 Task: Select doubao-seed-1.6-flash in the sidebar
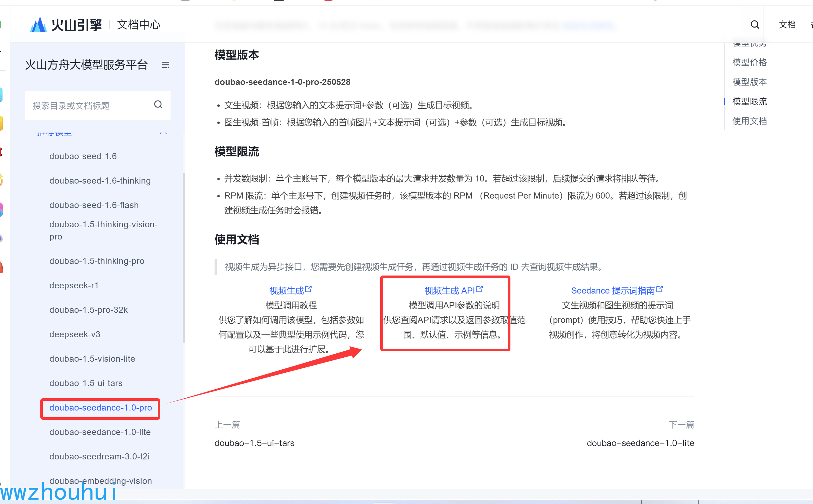(x=94, y=205)
